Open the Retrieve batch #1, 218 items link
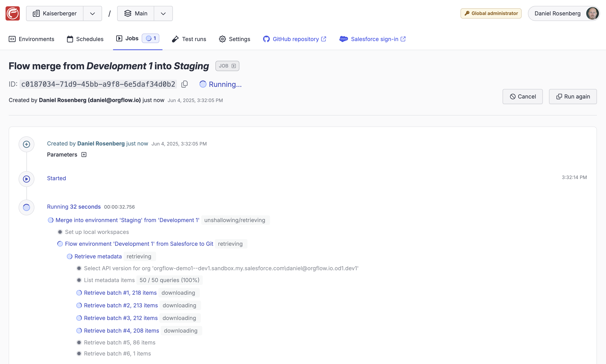Screen dimensions: 606x364 [x=120, y=292]
